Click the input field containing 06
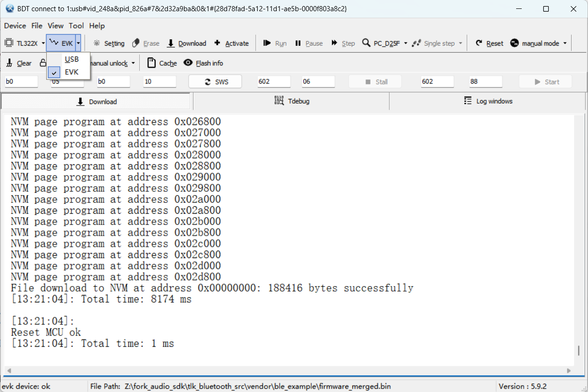 tap(318, 82)
